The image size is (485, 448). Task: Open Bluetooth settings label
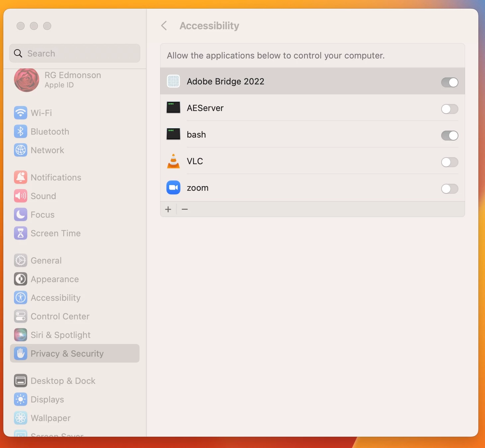[50, 132]
